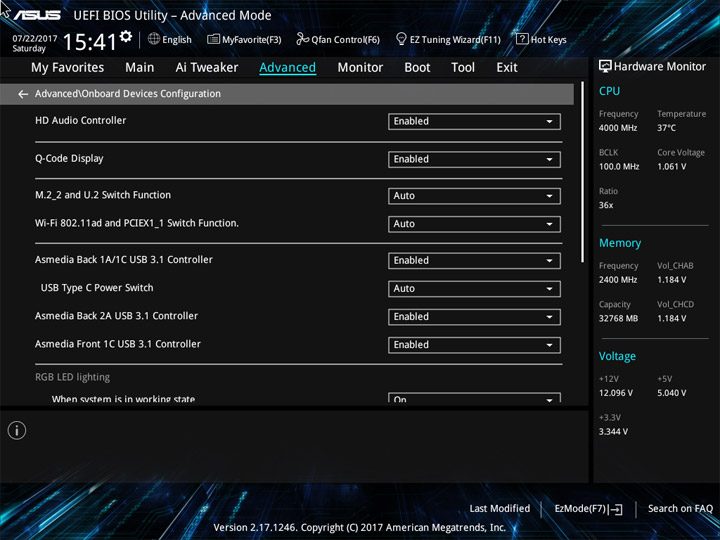Open the working state RGB LED dropdown
720x540 pixels.
[474, 398]
